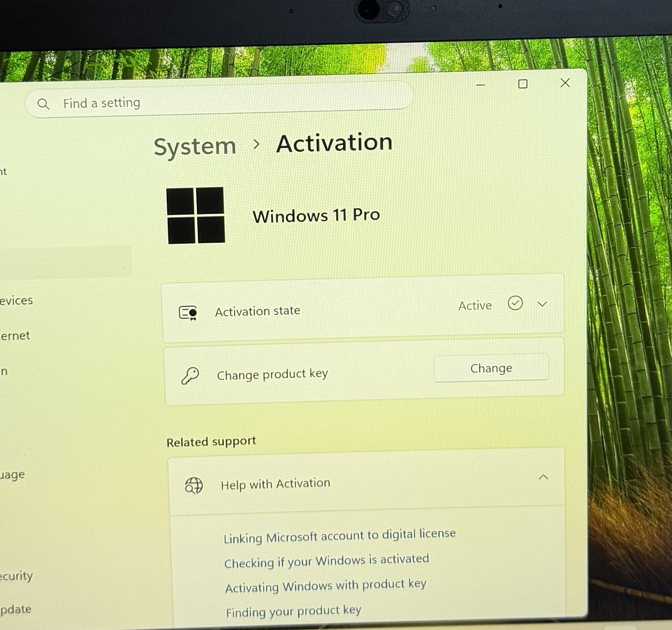Maximize the Settings window
672x630 pixels.
coord(523,84)
